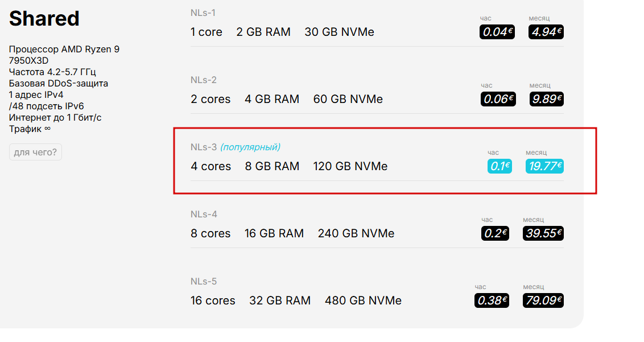Viewport: 644px width, 342px height.
Task: Click the NLs-5 plan title
Action: click(203, 281)
